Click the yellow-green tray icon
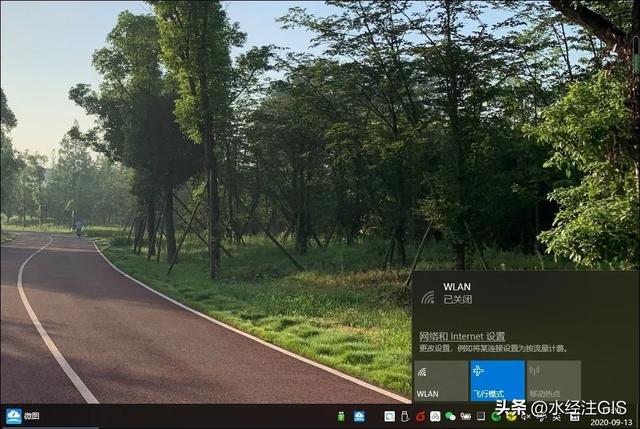Viewport: 640px width, 429px height. (511, 417)
